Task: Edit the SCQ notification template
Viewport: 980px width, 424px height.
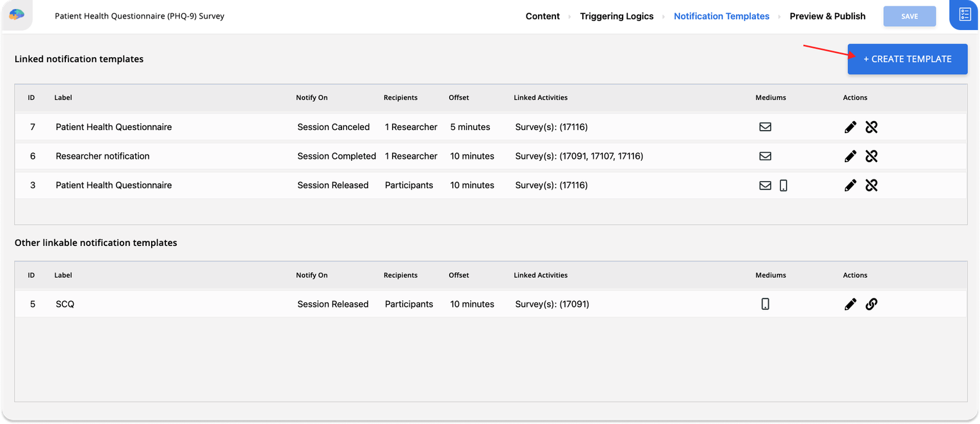Action: click(x=850, y=304)
